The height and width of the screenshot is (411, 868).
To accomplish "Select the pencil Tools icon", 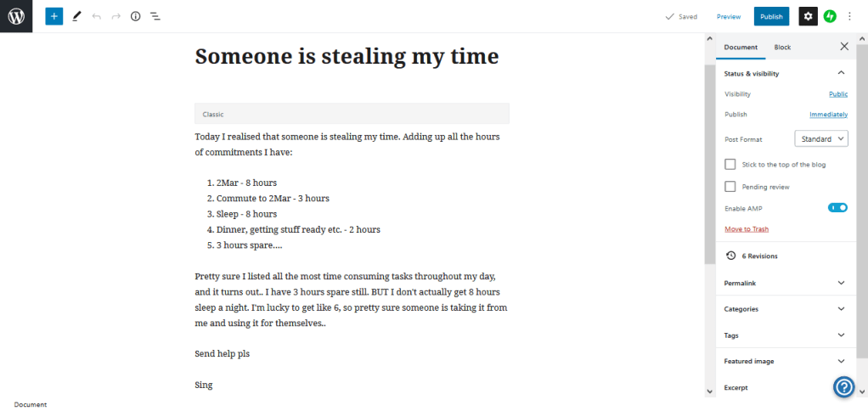I will pyautogui.click(x=76, y=16).
